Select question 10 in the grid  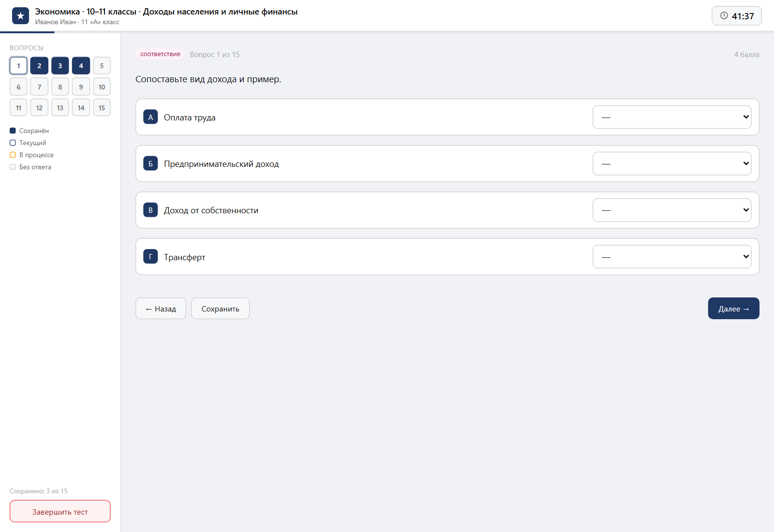click(102, 87)
